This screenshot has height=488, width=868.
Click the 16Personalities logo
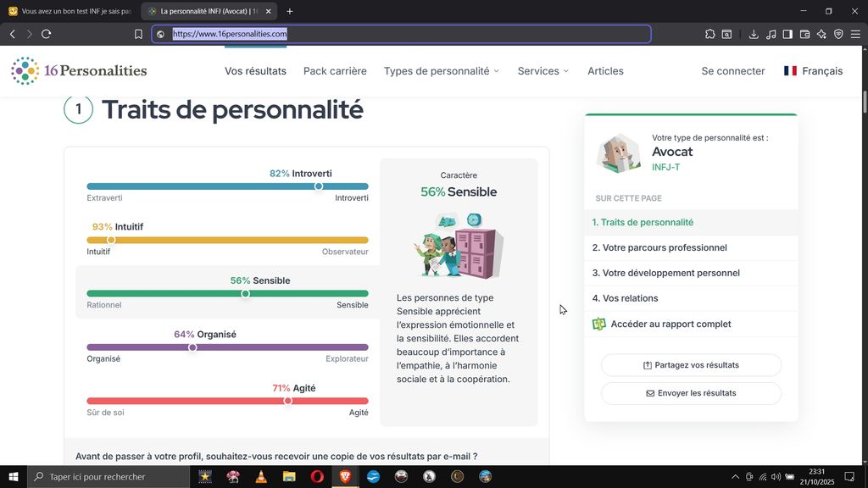point(79,71)
